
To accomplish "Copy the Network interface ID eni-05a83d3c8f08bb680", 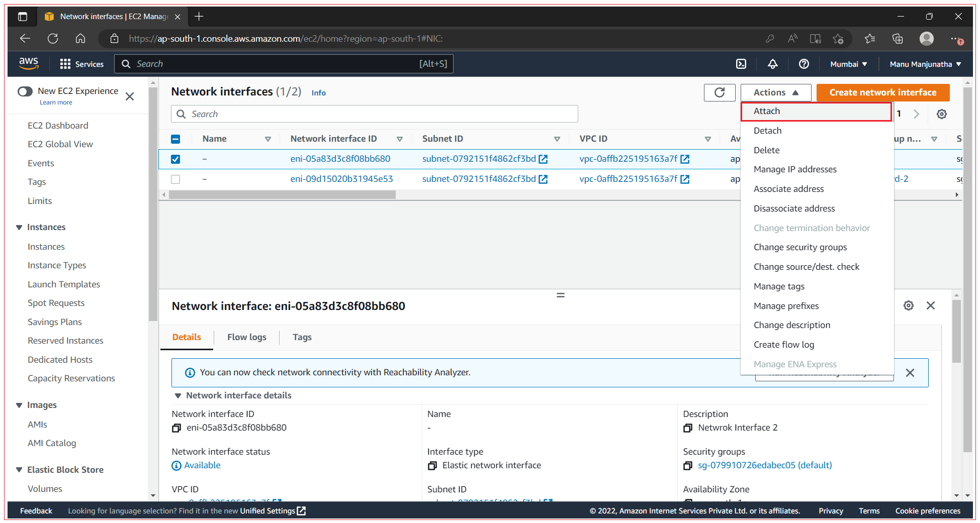I will [x=176, y=428].
